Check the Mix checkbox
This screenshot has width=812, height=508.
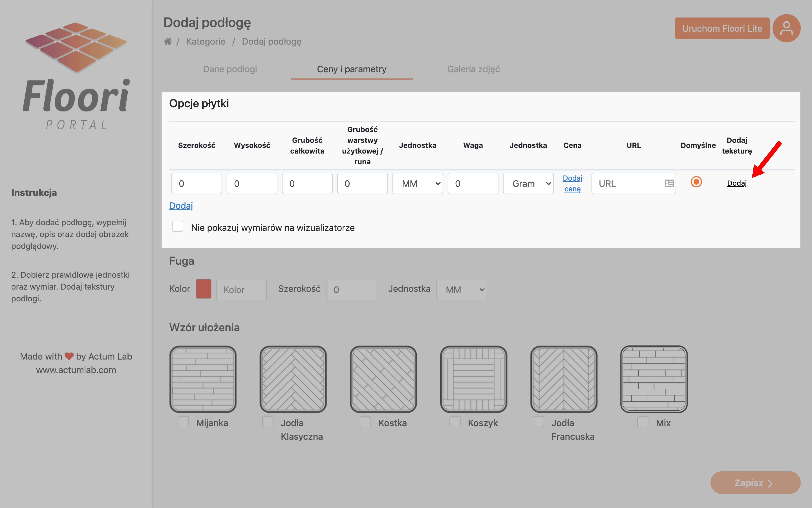[x=643, y=422]
